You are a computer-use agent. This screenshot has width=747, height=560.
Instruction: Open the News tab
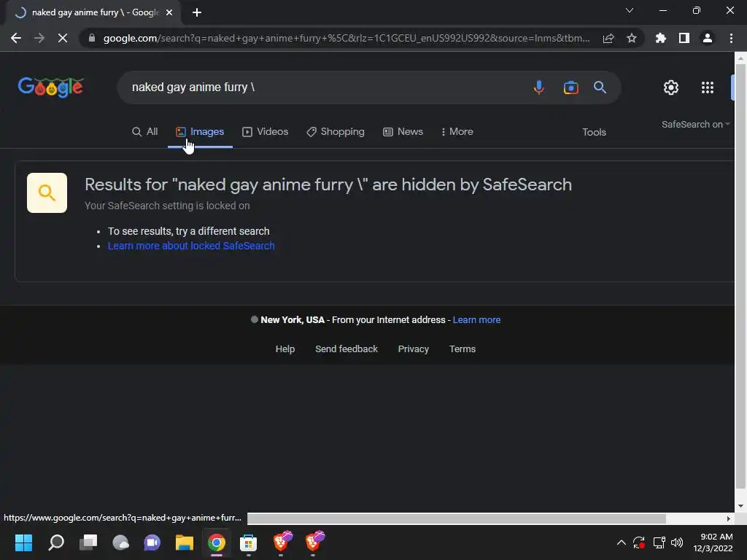[403, 132]
